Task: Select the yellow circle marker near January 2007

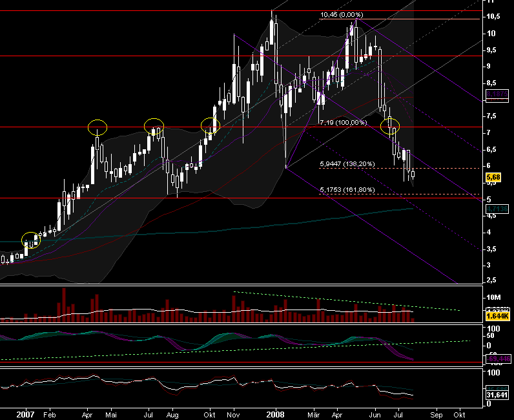Action: (31, 240)
